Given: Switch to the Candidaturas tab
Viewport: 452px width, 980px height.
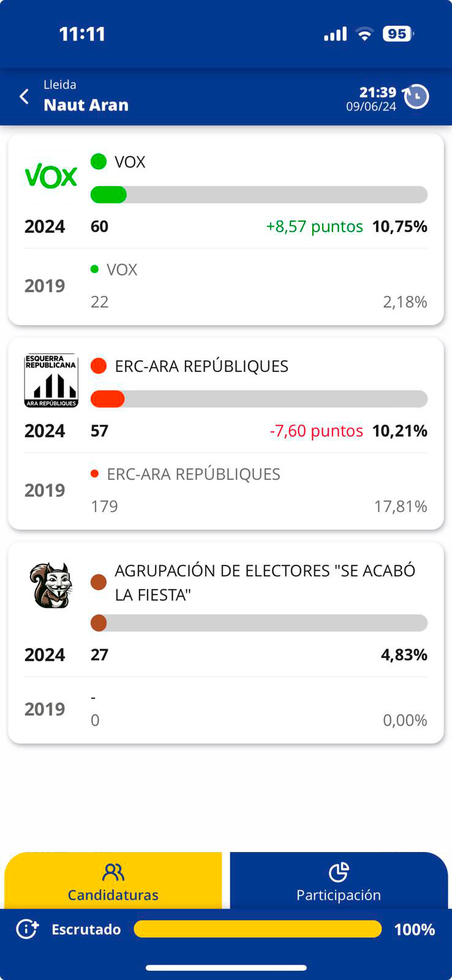Looking at the screenshot, I should (113, 882).
